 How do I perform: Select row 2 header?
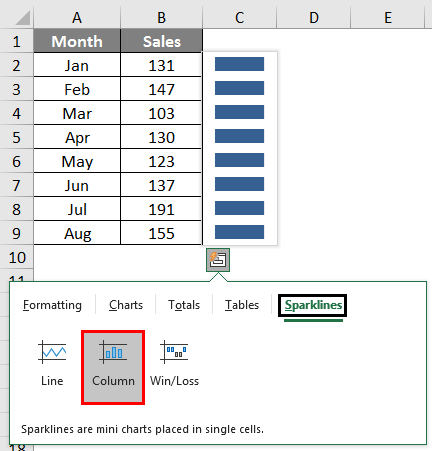click(17, 65)
